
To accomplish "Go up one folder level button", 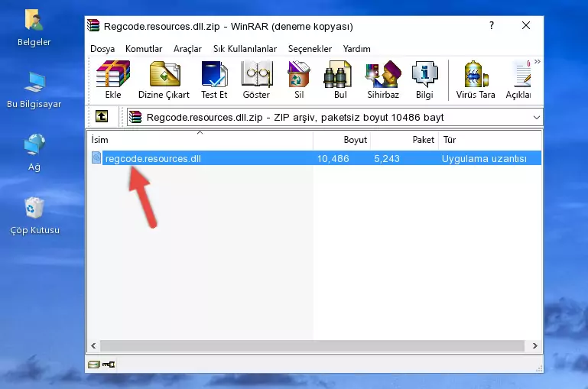I will (x=102, y=117).
